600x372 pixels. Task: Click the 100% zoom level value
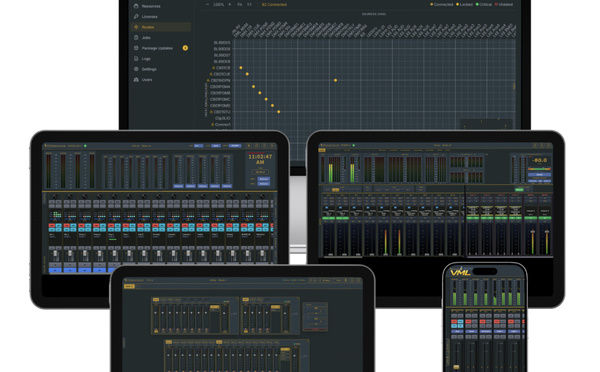coord(218,5)
